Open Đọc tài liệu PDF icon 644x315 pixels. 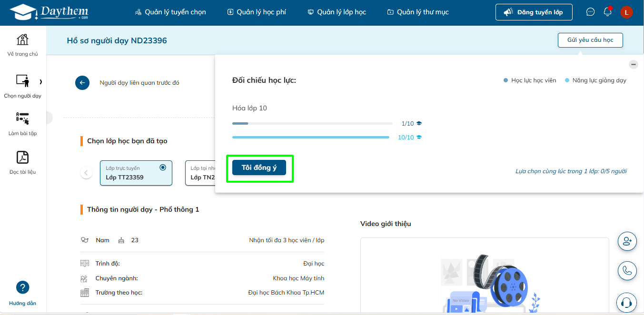coord(22,157)
